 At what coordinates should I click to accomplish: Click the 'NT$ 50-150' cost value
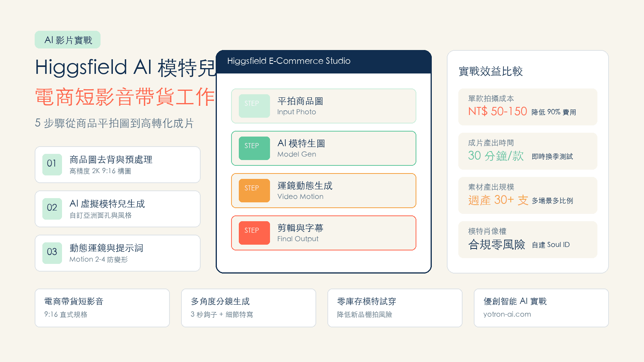pyautogui.click(x=497, y=111)
